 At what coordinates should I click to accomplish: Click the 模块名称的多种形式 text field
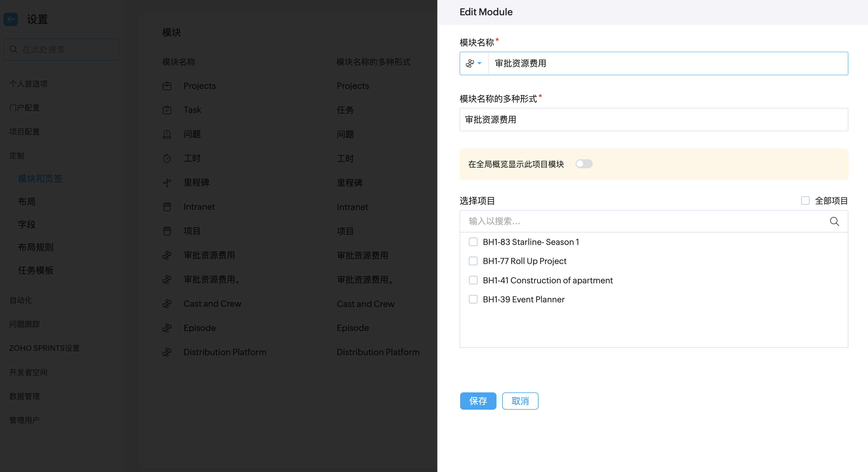click(x=653, y=120)
